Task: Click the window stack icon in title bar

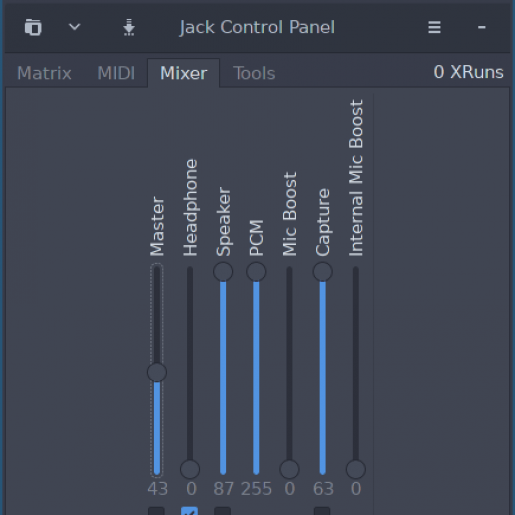Action: [x=33, y=27]
